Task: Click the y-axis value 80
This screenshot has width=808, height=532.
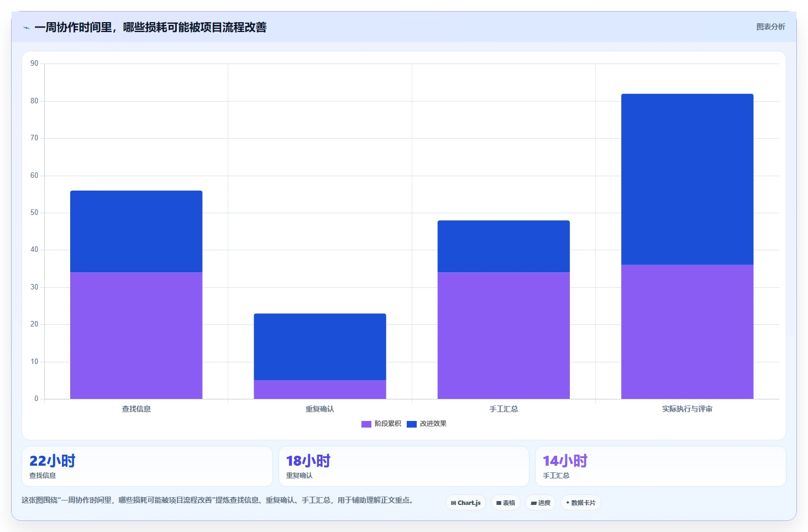Action: coord(34,101)
